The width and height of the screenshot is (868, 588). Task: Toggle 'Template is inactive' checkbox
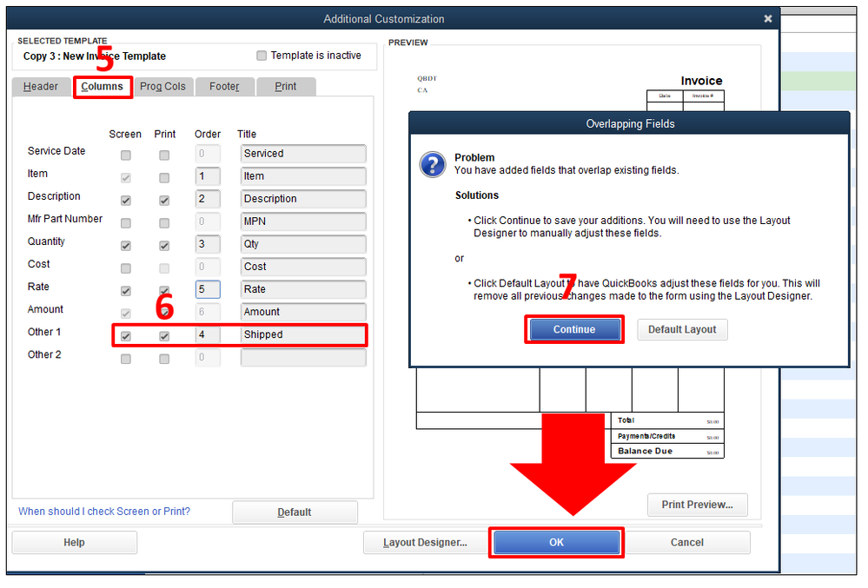point(262,56)
